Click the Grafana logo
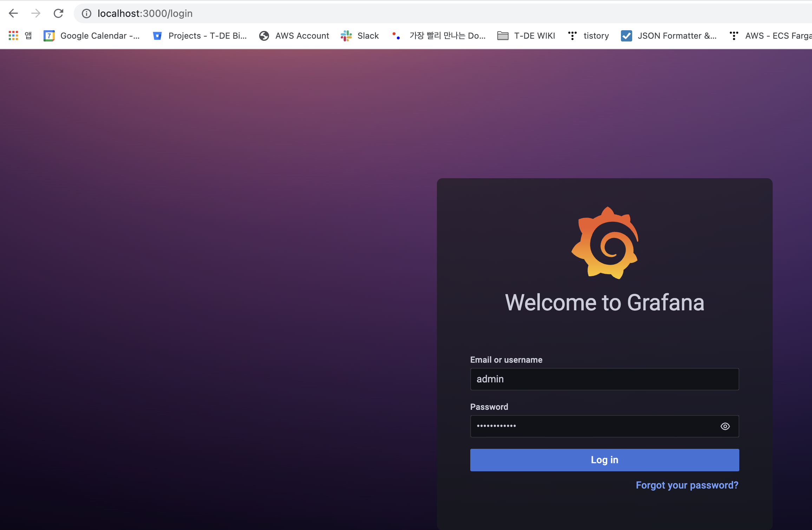Viewport: 812px width, 530px height. pyautogui.click(x=604, y=243)
